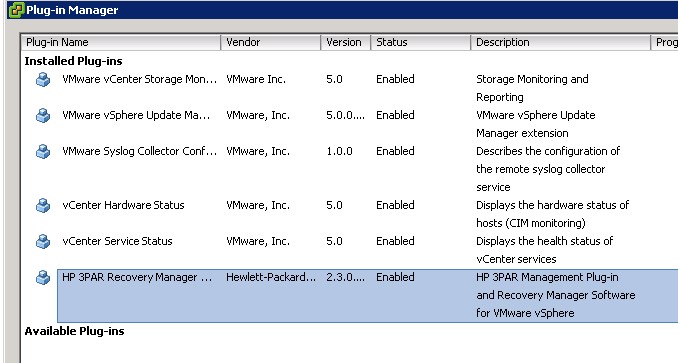Image resolution: width=678 pixels, height=363 pixels.
Task: Sort by the Status column header
Action: 420,42
